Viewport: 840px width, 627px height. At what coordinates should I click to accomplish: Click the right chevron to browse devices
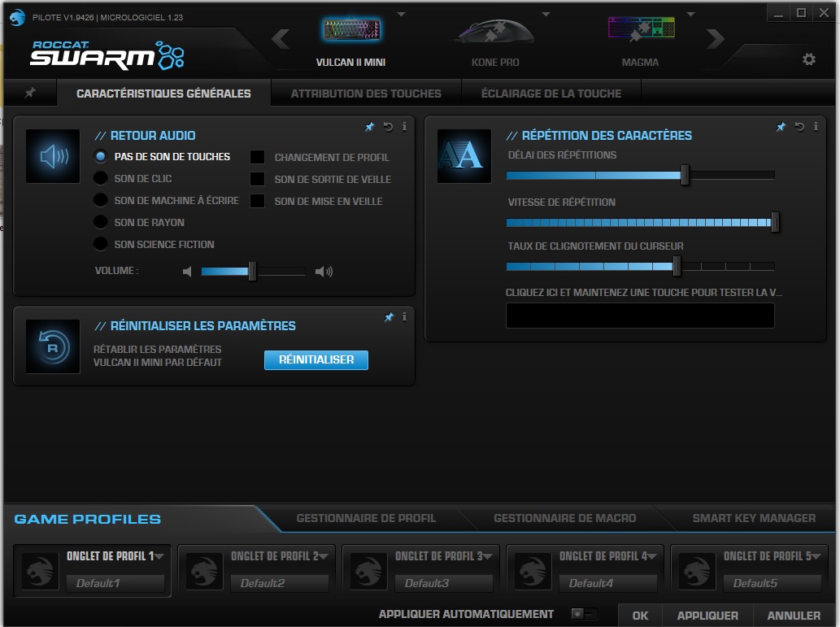[713, 37]
